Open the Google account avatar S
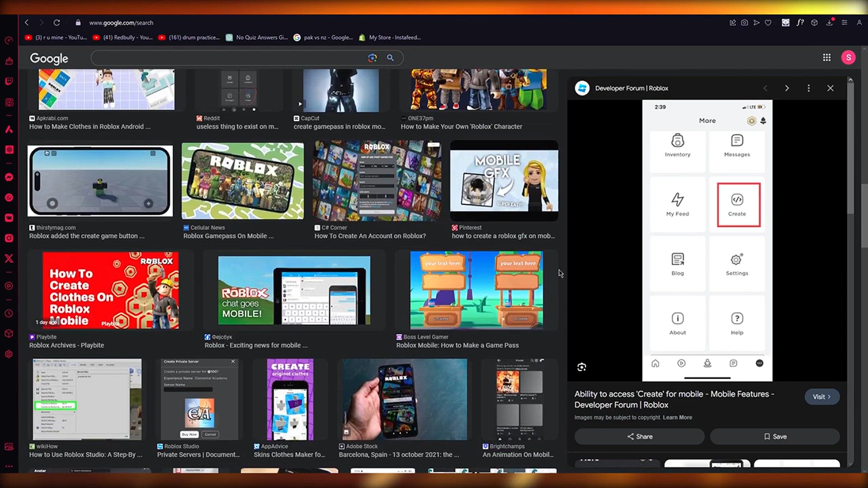 848,57
